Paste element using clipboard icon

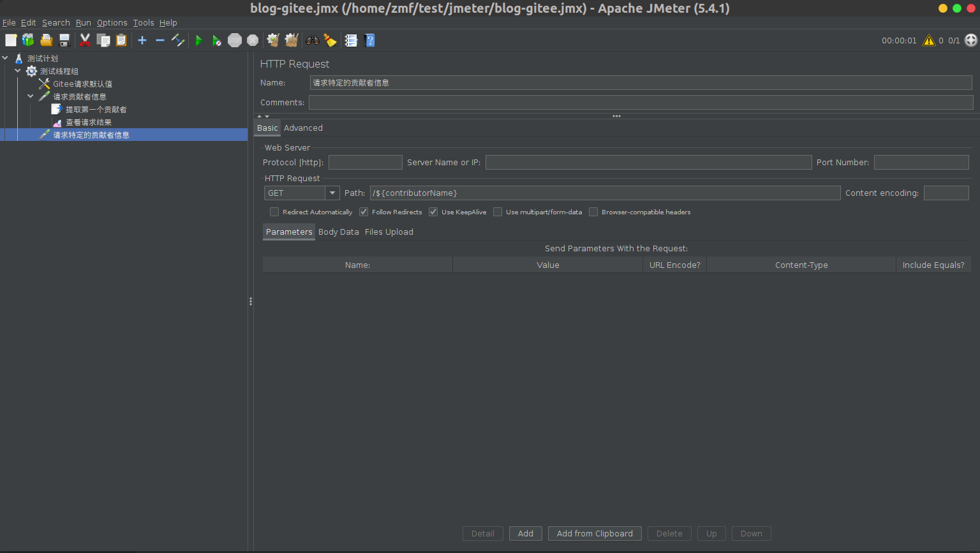121,40
